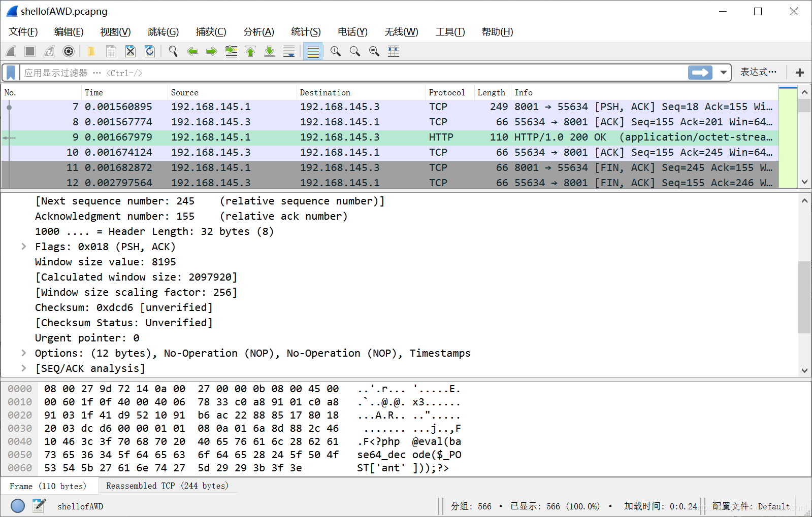This screenshot has height=517, width=812.
Task: Open display filter bookmark menu
Action: coord(11,73)
